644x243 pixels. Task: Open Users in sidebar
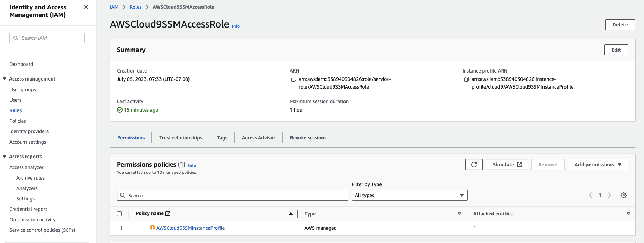[x=15, y=100]
